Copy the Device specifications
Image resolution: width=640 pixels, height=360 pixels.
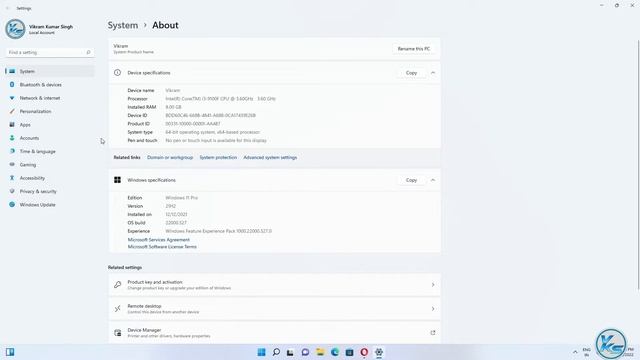(411, 73)
